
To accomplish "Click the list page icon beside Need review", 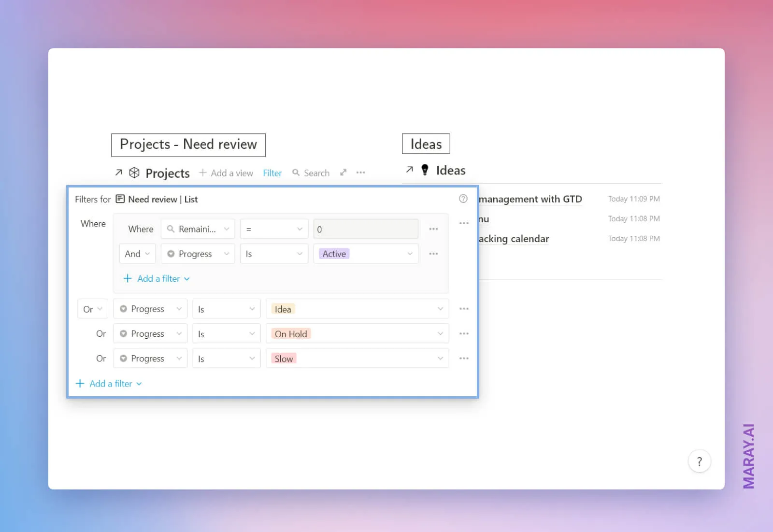I will 119,199.
